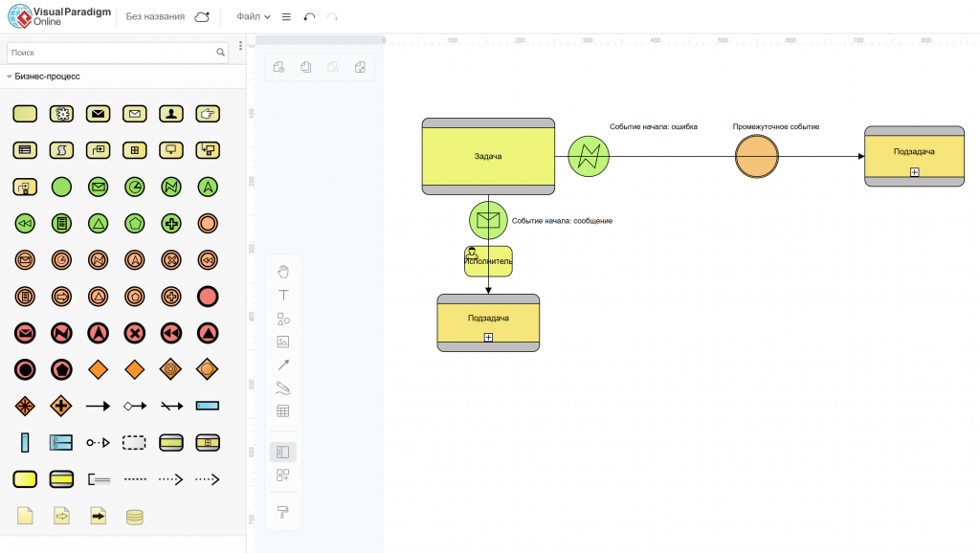Pick the green parallel multiple start event with plus
Viewport: 980px width, 553px height.
(x=170, y=223)
